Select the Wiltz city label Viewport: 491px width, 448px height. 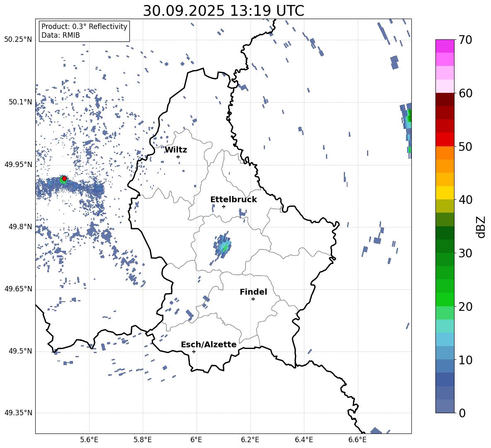click(x=176, y=150)
